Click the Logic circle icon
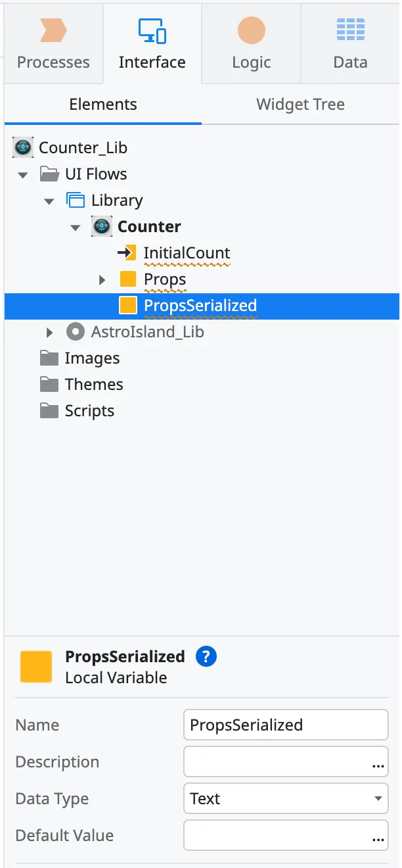 pos(250,30)
